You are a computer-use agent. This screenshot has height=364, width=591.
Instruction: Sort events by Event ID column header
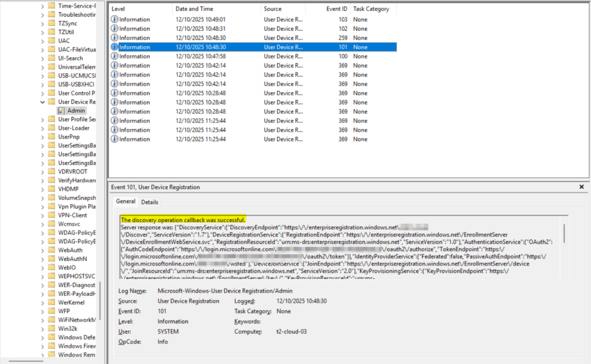pos(326,9)
